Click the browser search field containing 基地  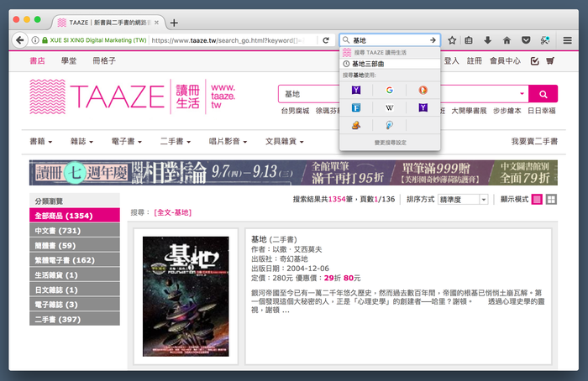click(390, 40)
